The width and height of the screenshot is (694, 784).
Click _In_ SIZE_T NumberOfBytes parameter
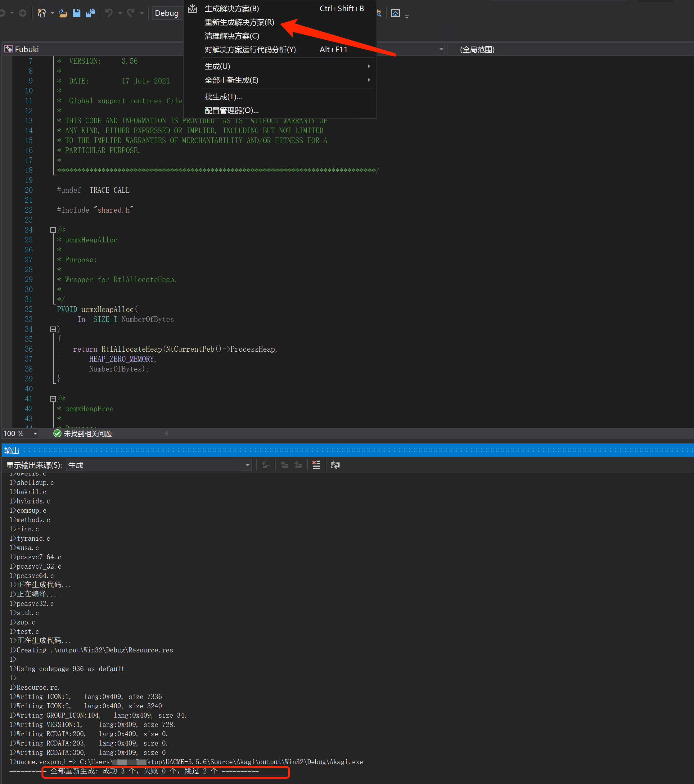(x=123, y=319)
